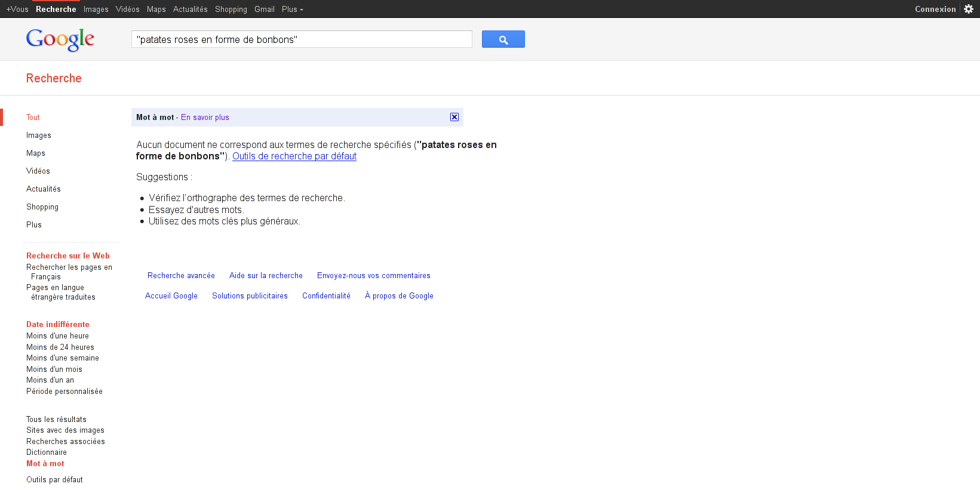The width and height of the screenshot is (980, 502).
Task: Close the 'Mot à mot' notice bar
Action: (x=454, y=117)
